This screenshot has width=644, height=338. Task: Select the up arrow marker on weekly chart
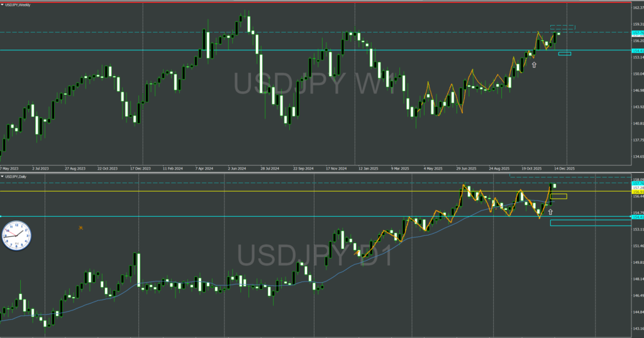coord(534,65)
